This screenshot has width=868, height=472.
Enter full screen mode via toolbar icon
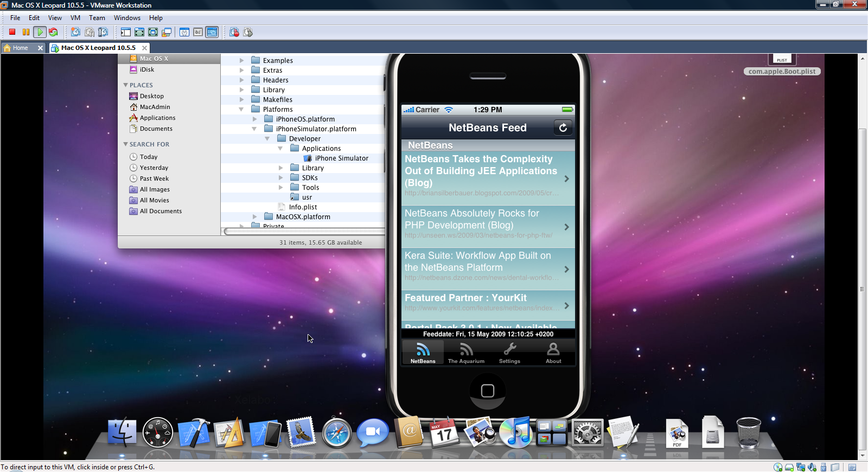click(x=153, y=32)
